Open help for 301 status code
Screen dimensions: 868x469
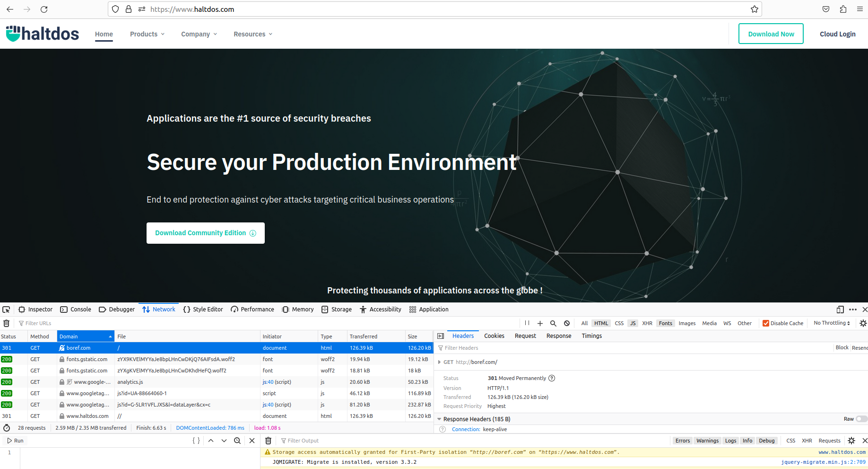coord(552,378)
